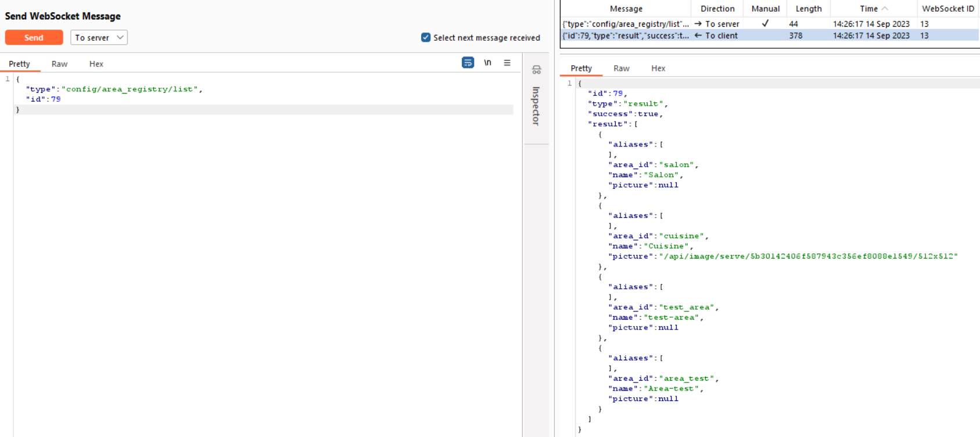The image size is (980, 437).
Task: Click the To server direction arrow in history
Action: pos(698,24)
